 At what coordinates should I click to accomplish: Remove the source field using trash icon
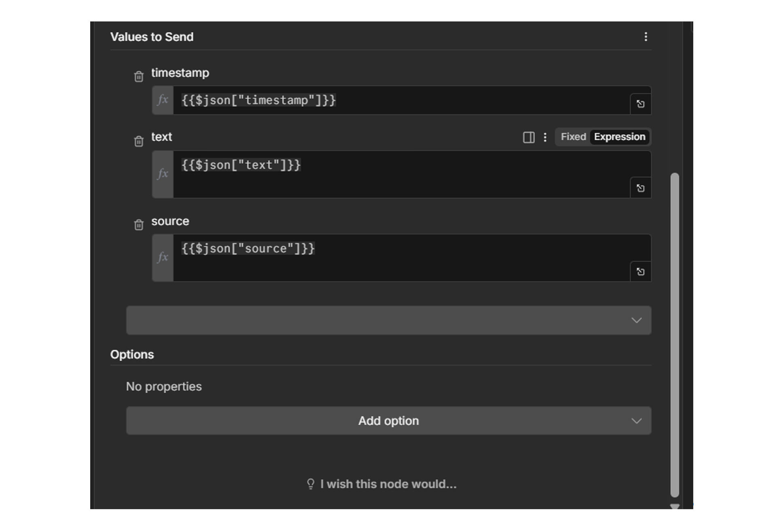[x=139, y=225]
